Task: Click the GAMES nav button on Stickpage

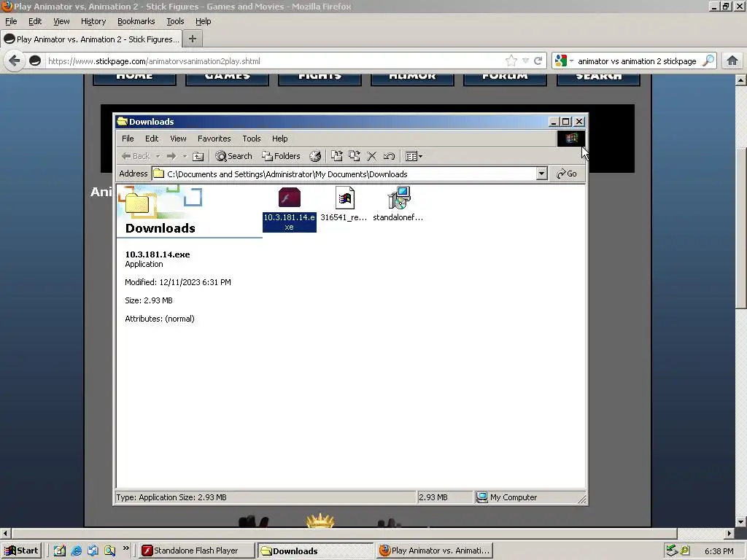Action: [228, 79]
